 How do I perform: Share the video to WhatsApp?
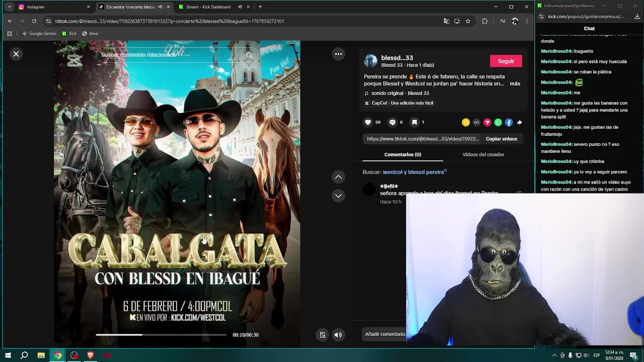[x=498, y=122]
